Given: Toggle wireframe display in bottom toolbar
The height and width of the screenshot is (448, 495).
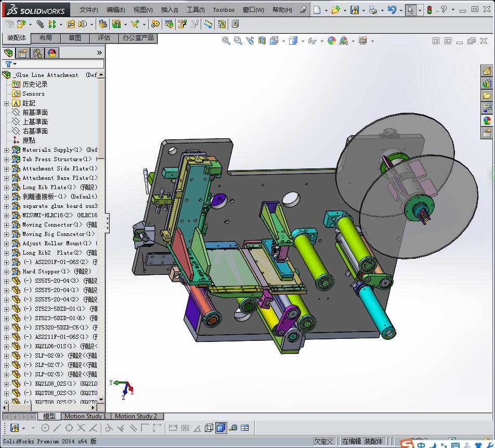Looking at the screenshot, I should click(x=209, y=428).
